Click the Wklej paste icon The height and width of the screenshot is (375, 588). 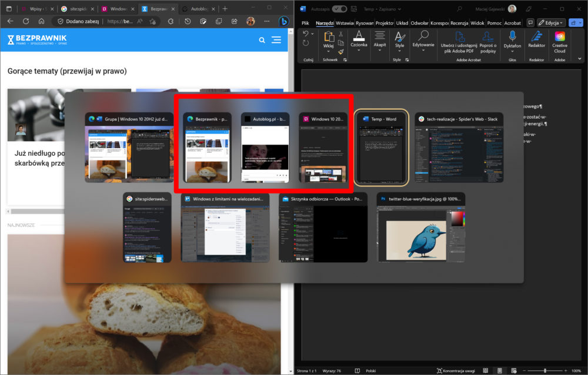(329, 36)
